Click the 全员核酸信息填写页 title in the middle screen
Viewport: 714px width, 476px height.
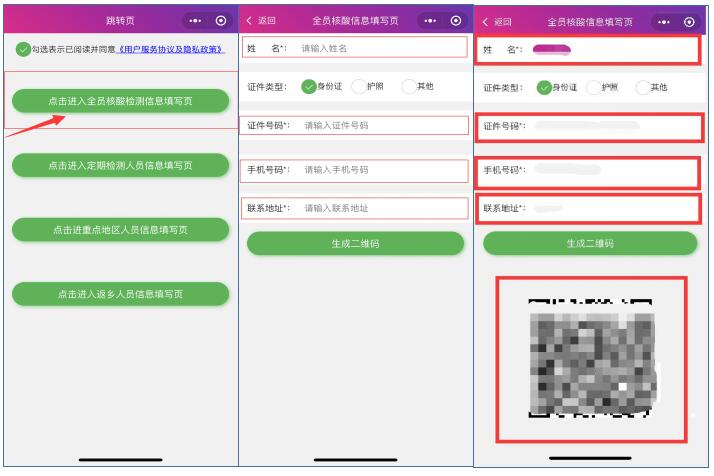point(355,20)
